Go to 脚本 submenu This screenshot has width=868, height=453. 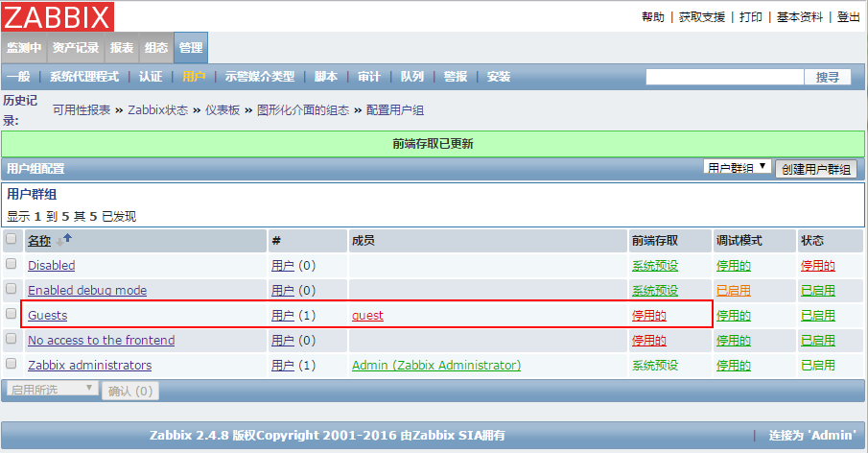326,77
